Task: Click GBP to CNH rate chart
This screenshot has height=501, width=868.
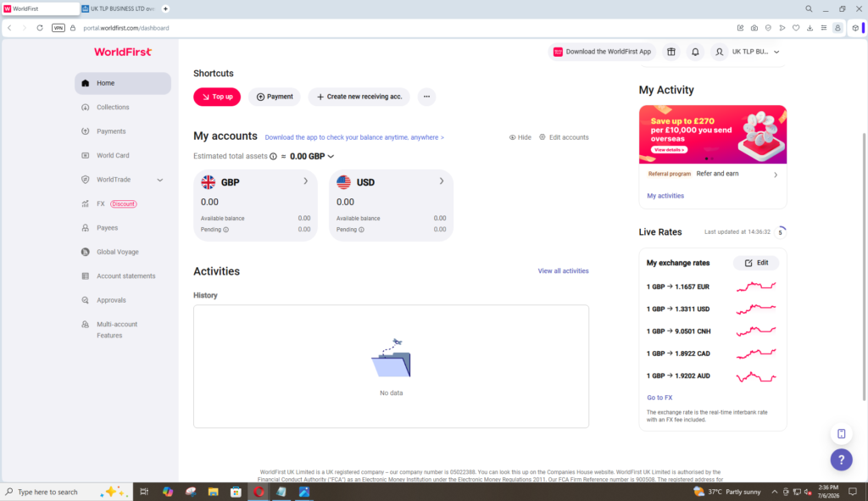Action: [756, 331]
